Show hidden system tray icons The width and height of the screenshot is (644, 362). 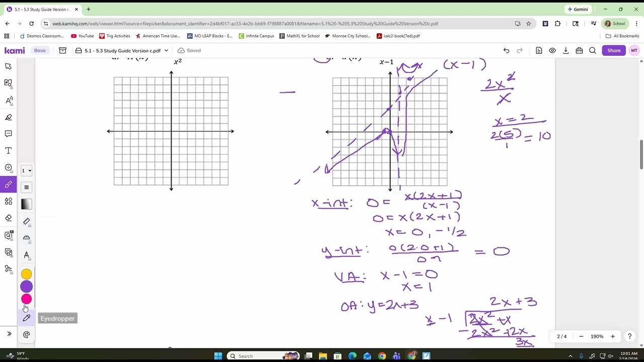click(x=570, y=356)
